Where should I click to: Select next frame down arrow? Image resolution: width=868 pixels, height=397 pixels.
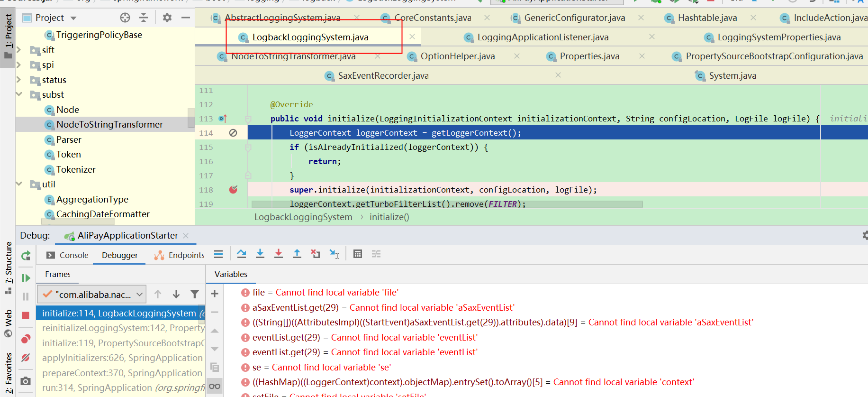[x=176, y=295]
